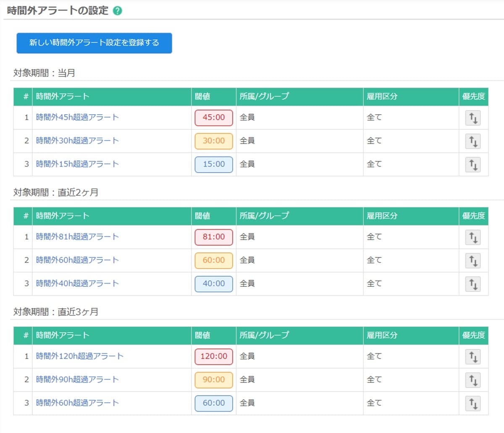This screenshot has height=433, width=504.
Task: Open the 時間外60h超過アラート link in 直近3ヶ月
Action: [76, 403]
